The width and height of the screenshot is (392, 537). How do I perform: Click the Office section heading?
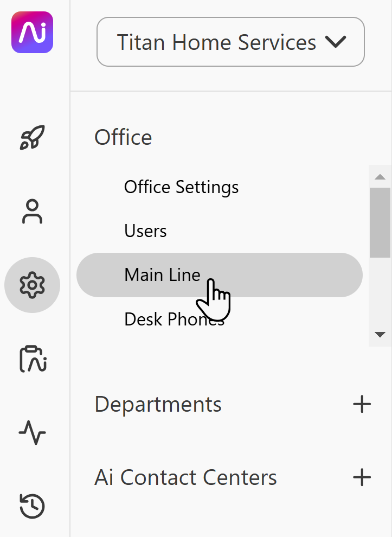[x=123, y=137]
